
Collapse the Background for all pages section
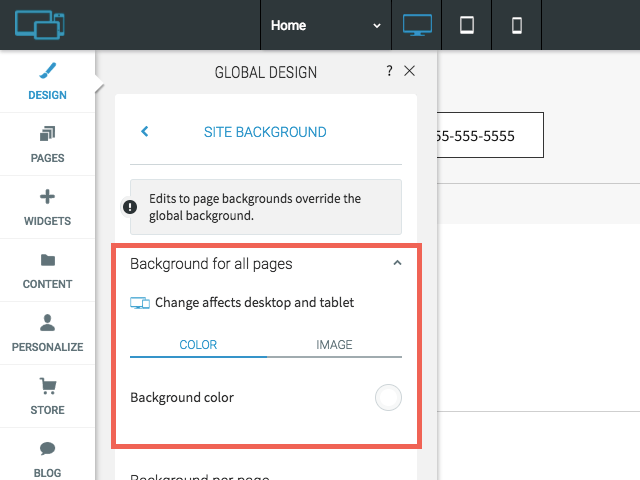[397, 263]
